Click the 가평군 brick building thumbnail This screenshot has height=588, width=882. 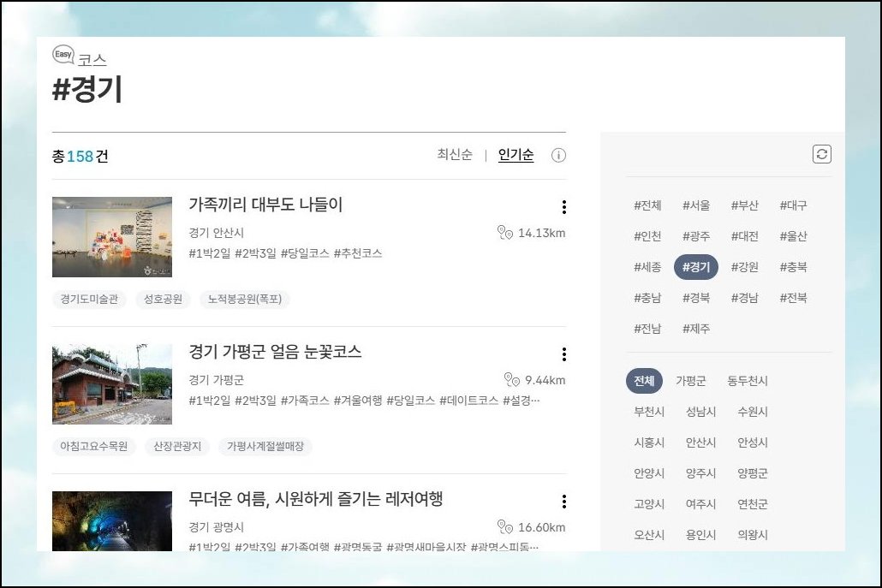pyautogui.click(x=112, y=384)
